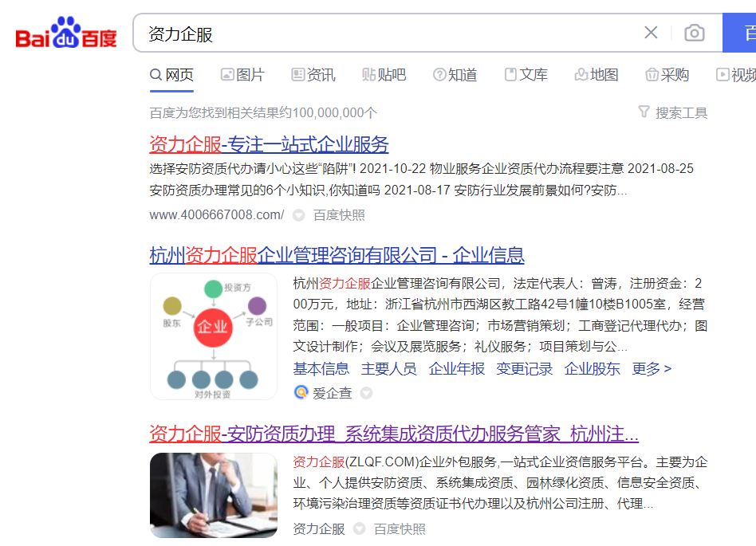
Task: Open result 资力企服-安防资质办理 title
Action: [x=394, y=434]
